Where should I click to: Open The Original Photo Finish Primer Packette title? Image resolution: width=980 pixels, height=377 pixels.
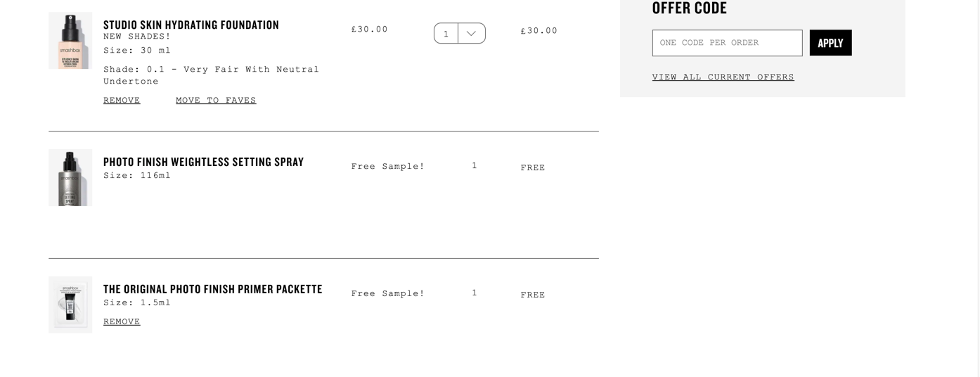tap(212, 289)
